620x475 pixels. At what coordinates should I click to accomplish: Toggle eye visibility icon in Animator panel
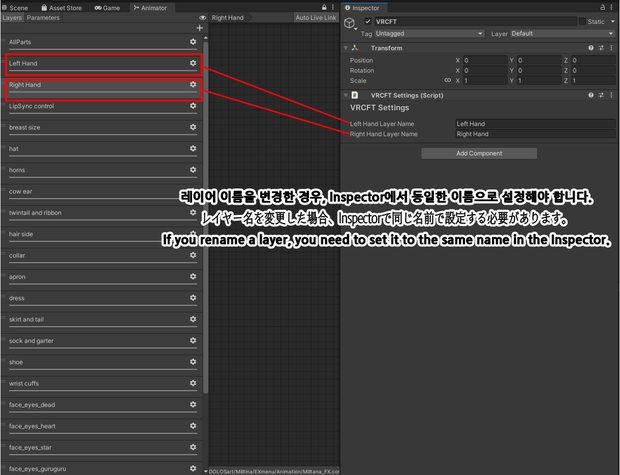tap(202, 18)
